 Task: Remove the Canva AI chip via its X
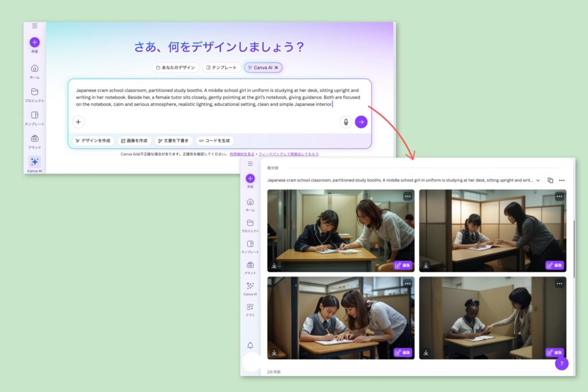click(276, 68)
